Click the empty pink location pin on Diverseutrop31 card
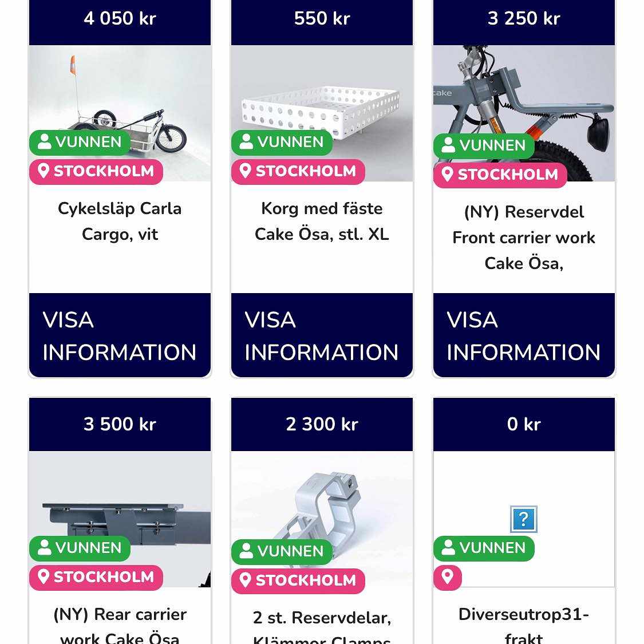 [447, 577]
